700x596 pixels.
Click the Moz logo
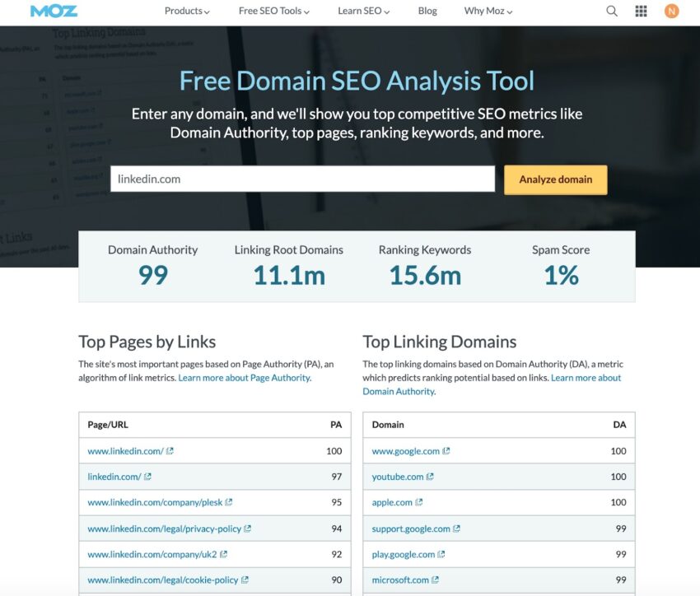point(54,12)
